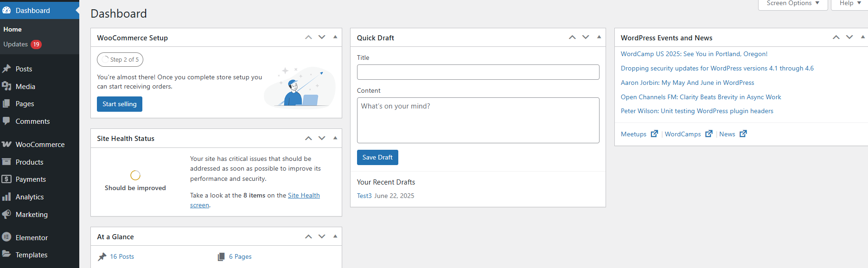Open Open Channels FM async work article

click(x=701, y=97)
